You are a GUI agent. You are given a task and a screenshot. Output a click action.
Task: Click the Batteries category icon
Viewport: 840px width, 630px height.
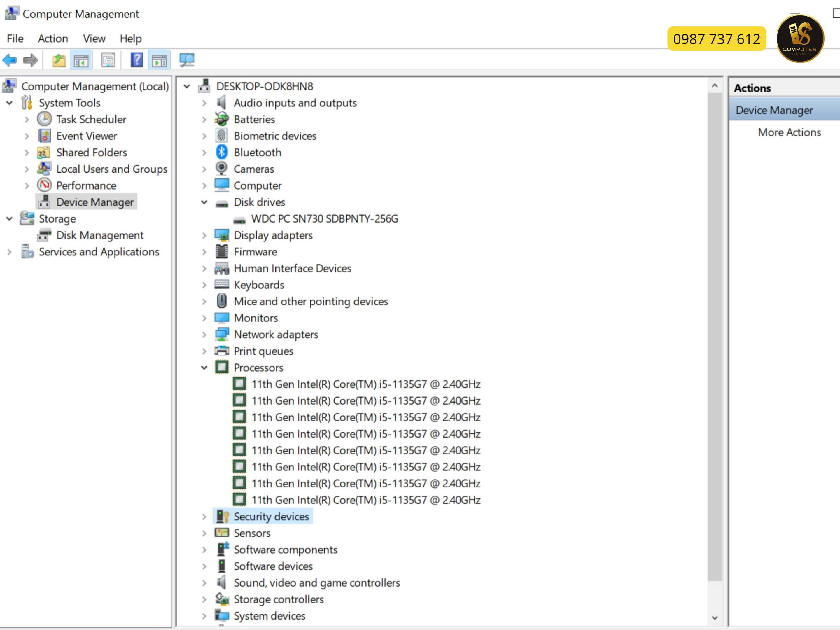(221, 119)
